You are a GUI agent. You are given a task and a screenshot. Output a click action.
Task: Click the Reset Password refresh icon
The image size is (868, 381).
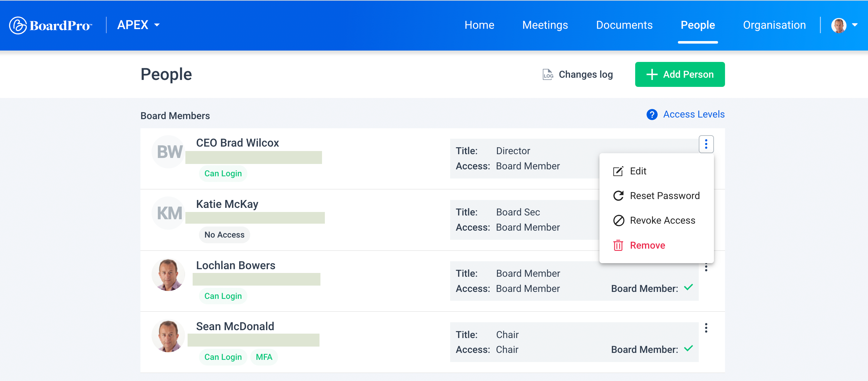pyautogui.click(x=618, y=196)
